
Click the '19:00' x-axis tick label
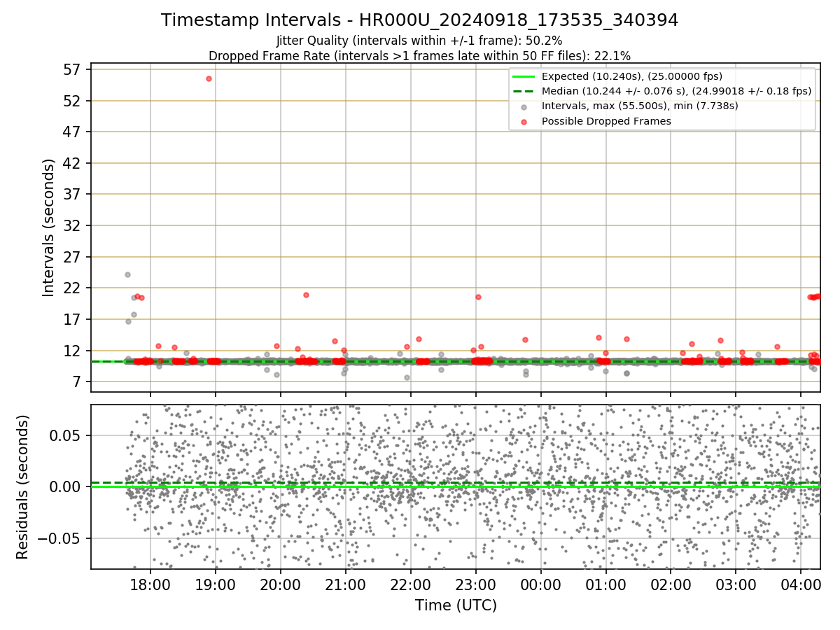pos(215,585)
